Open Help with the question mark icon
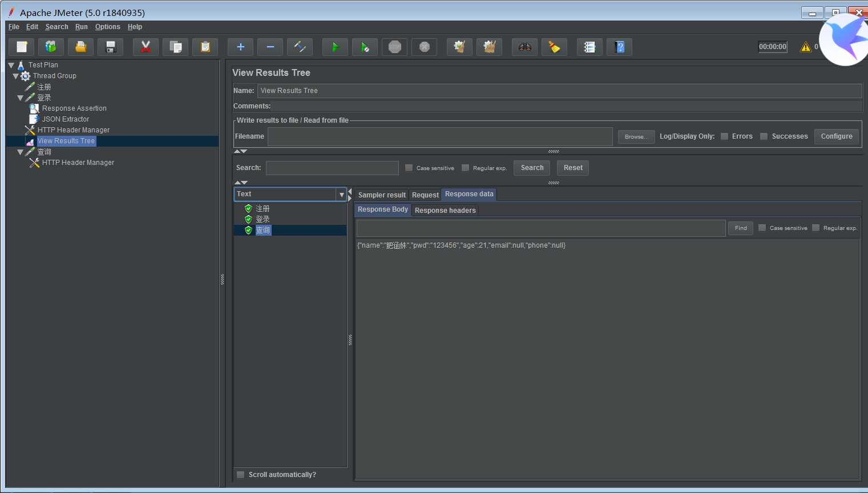 (620, 47)
